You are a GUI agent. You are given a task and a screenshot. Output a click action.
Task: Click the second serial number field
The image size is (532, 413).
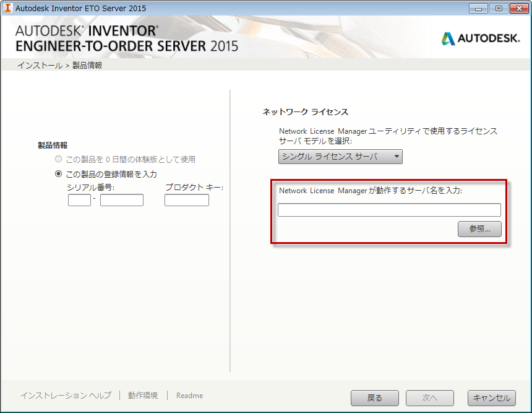pyautogui.click(x=122, y=200)
